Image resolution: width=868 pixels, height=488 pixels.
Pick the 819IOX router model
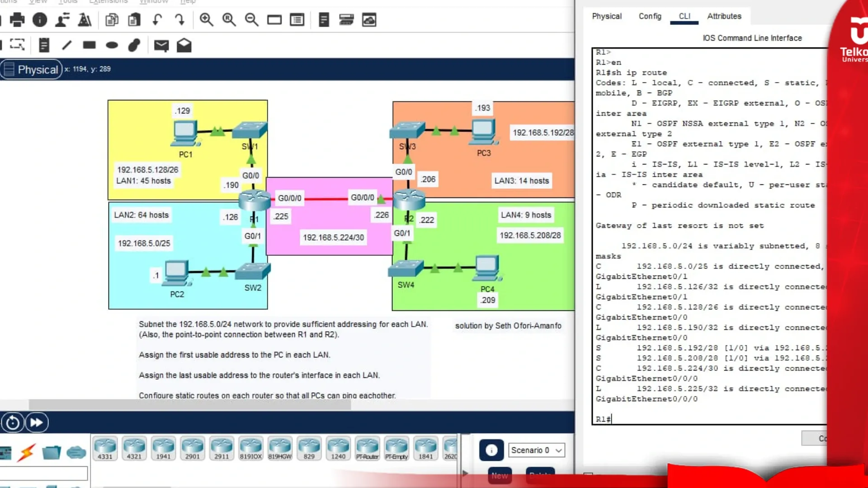(250, 448)
